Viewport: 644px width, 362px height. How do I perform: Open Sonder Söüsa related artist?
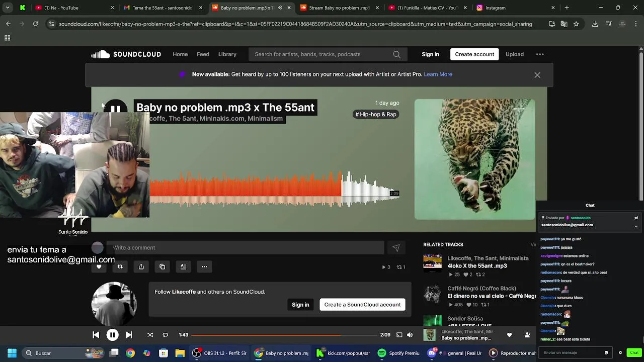point(465,319)
